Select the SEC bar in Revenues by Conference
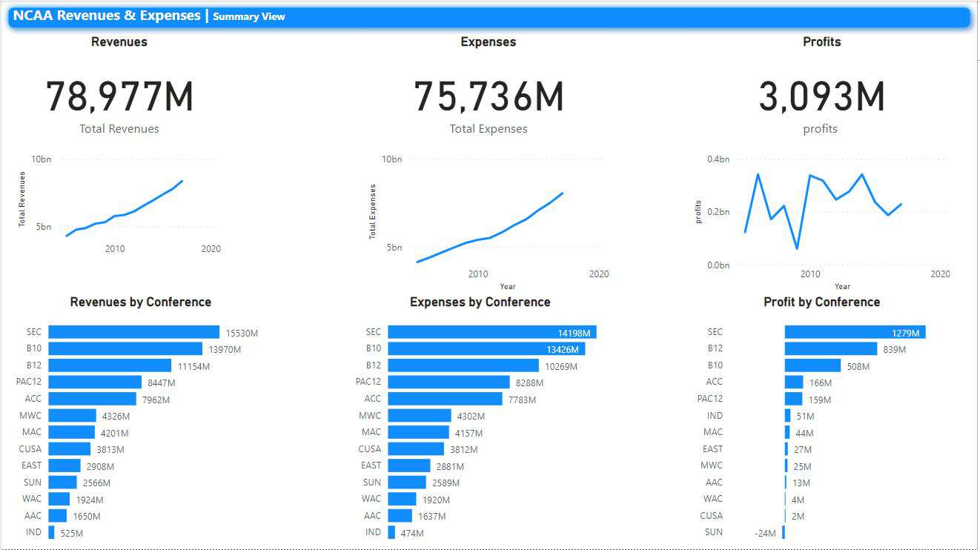 [133, 332]
